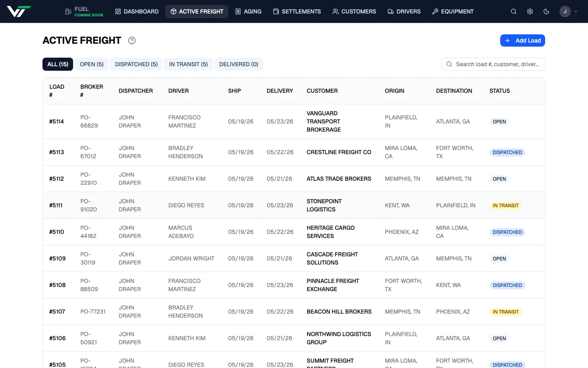Open Settlements in the navigation
This screenshot has height=368, width=588.
[x=297, y=11]
